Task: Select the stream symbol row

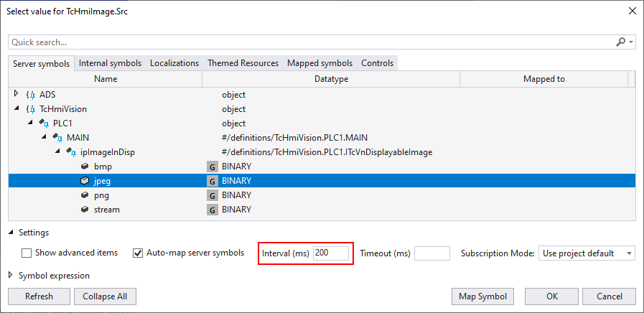Action: [322, 210]
